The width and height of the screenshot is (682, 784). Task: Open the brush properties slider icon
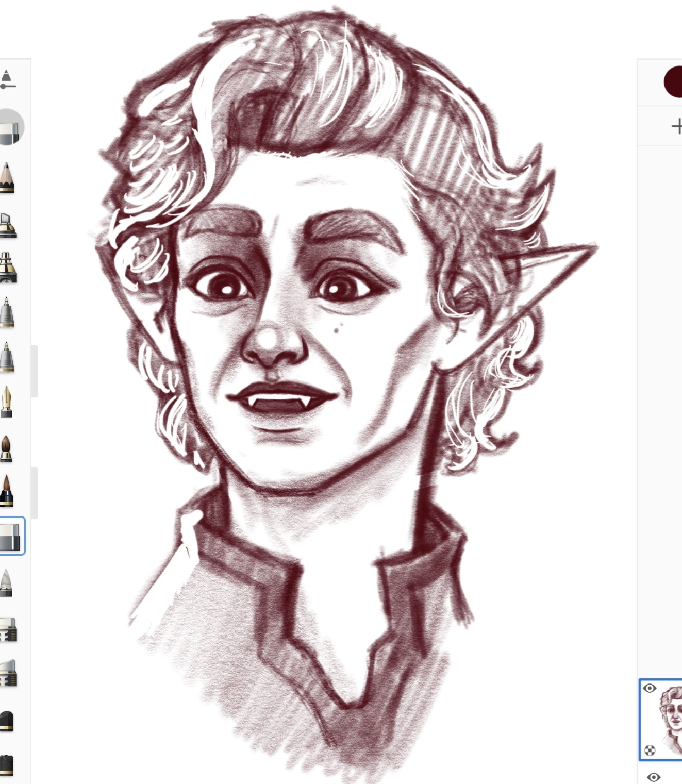[6, 80]
